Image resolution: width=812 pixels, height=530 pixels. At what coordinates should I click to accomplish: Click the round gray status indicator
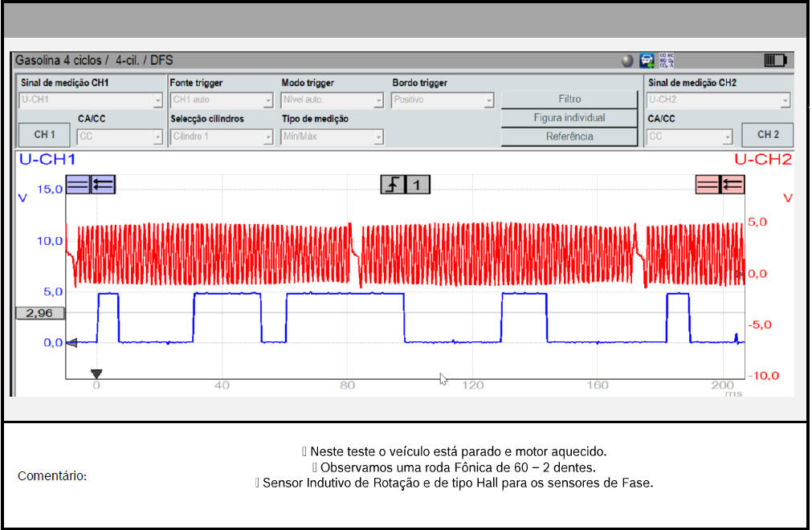click(627, 61)
